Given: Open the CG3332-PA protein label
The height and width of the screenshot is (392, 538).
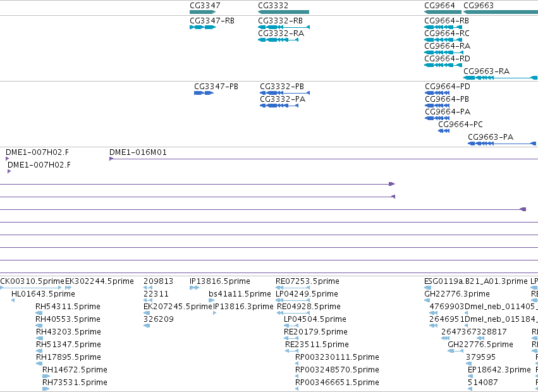Looking at the screenshot, I should point(283,99).
